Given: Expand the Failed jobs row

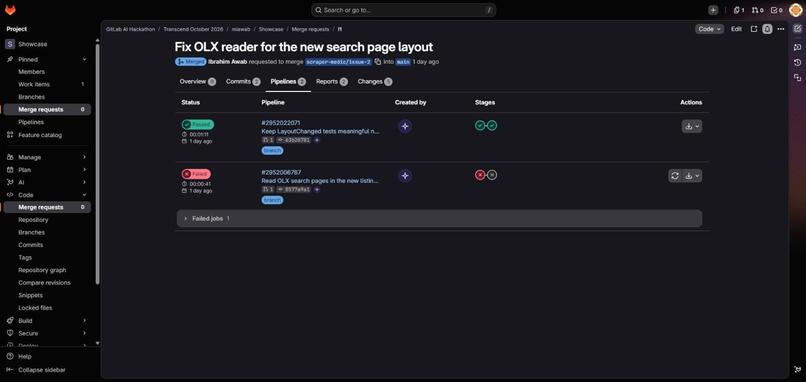Looking at the screenshot, I should click(x=439, y=219).
